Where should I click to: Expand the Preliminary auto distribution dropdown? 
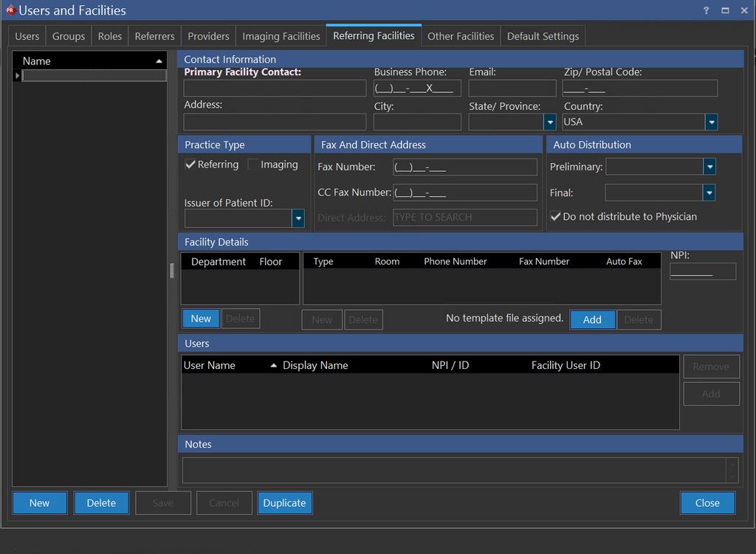point(709,167)
